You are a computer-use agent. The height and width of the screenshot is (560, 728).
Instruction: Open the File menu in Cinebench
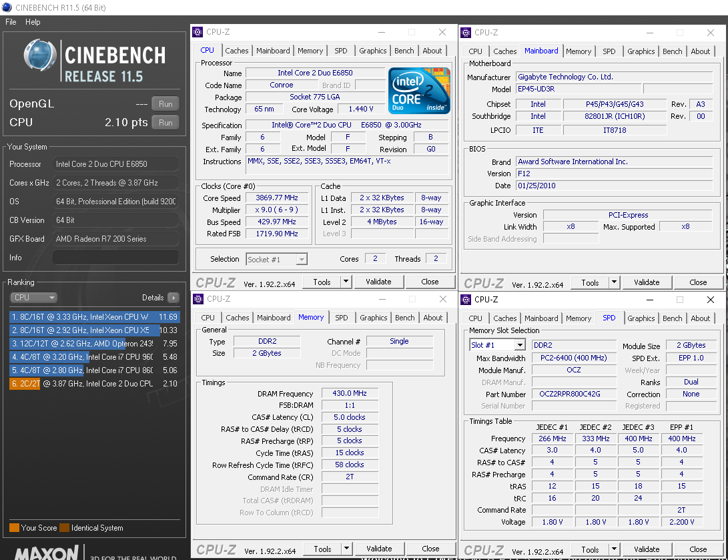[x=11, y=22]
